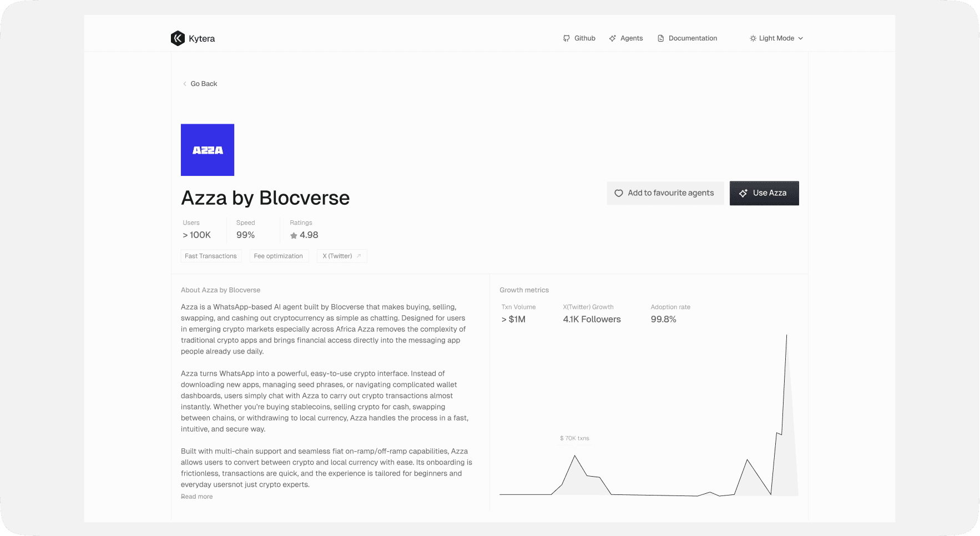Click the Azza by Blocverse heading
980x536 pixels.
coord(265,198)
